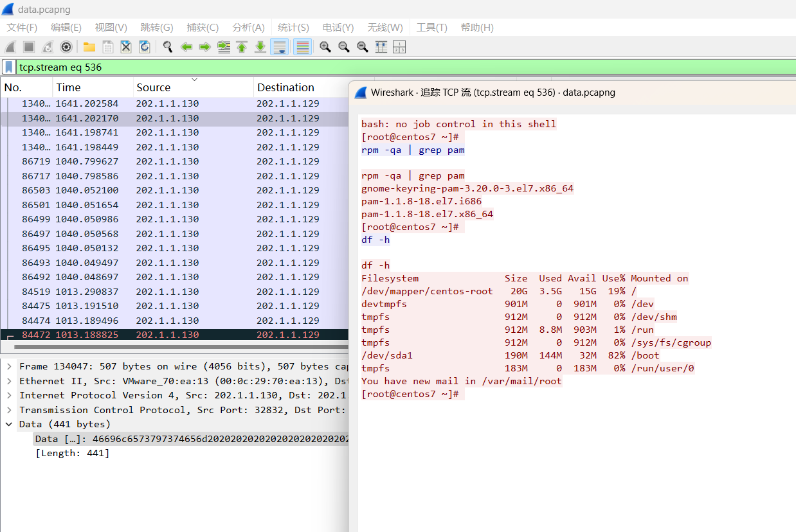Close this capture file icon
This screenshot has width=796, height=532.
point(126,47)
